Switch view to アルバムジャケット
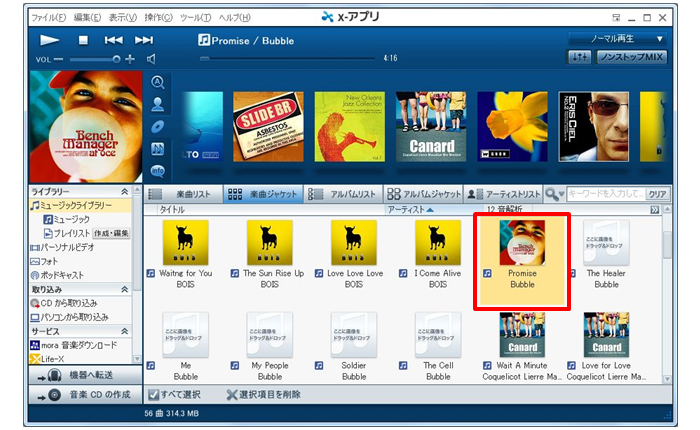The height and width of the screenshot is (430, 700). tap(422, 194)
